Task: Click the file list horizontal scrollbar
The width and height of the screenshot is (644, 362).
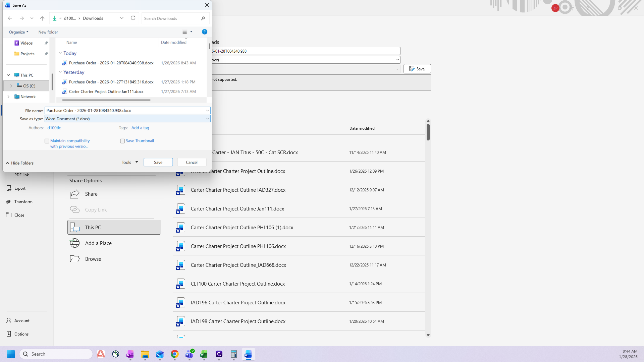Action: pos(106,100)
